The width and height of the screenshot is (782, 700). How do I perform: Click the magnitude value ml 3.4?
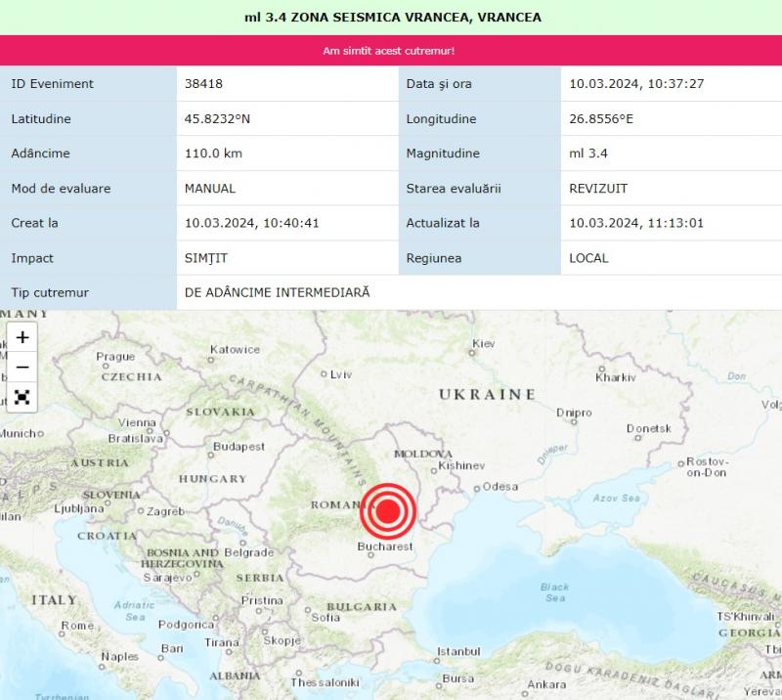(587, 153)
